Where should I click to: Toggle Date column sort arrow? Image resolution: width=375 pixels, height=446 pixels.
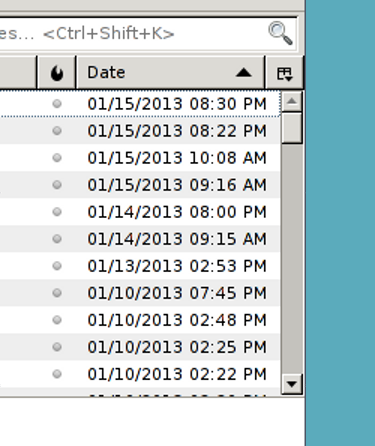point(244,72)
